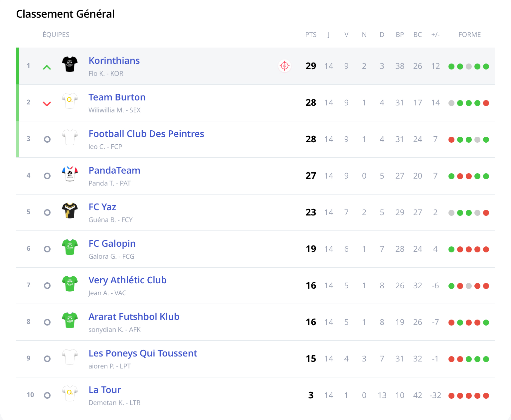Click the FC Yaz black and gold jersey
The height and width of the screenshot is (420, 511).
point(70,210)
